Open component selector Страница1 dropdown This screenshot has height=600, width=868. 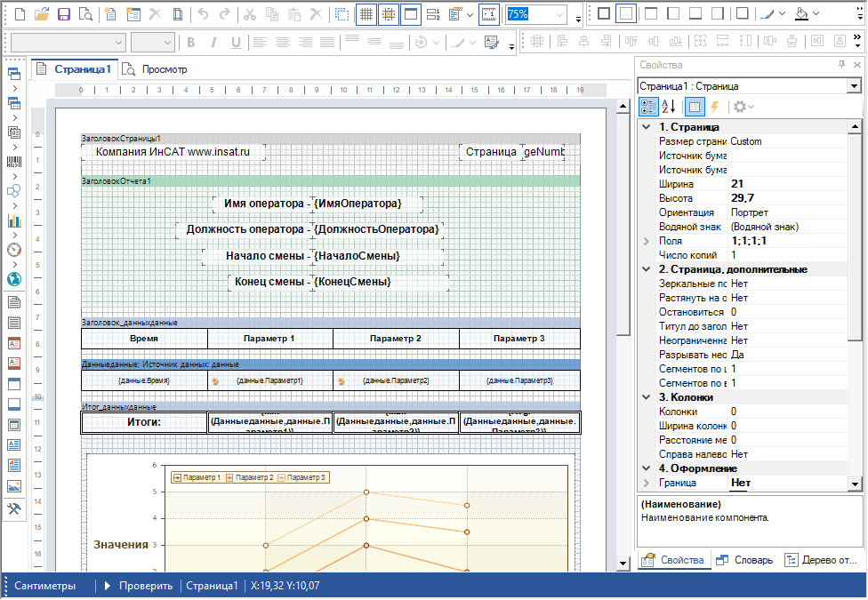pyautogui.click(x=854, y=86)
